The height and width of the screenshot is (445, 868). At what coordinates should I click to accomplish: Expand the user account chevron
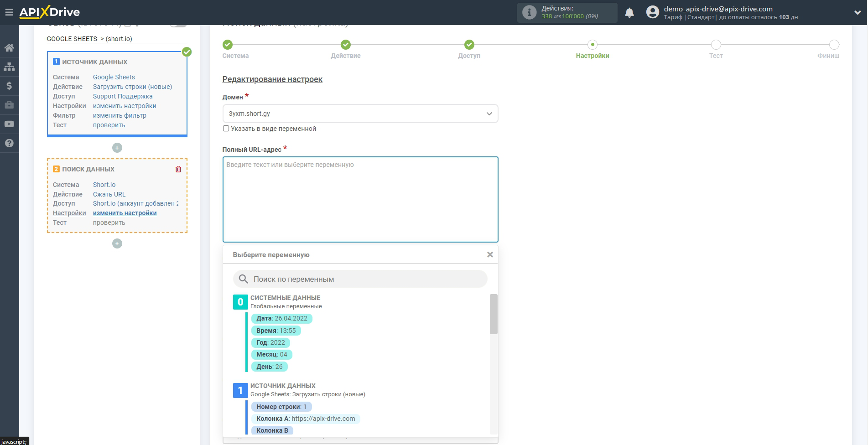857,13
